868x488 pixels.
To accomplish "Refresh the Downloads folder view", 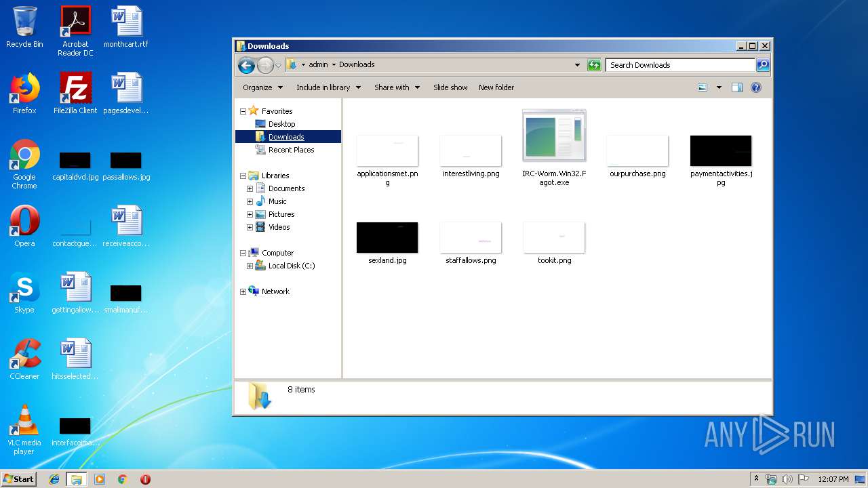I will (594, 65).
